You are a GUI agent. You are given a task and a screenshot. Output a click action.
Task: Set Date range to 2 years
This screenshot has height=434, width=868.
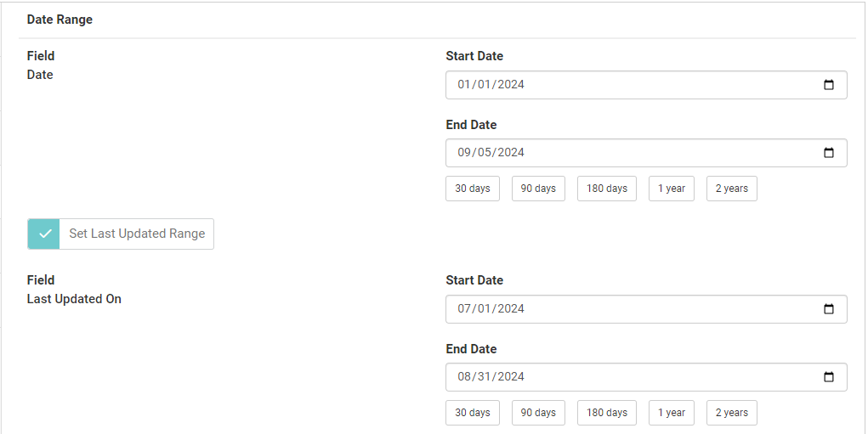pyautogui.click(x=732, y=189)
